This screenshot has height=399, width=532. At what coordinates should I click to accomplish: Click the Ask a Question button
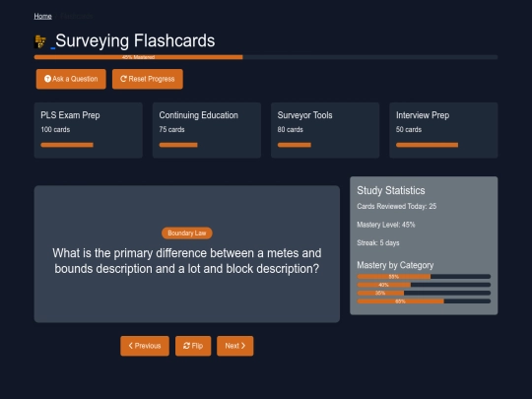tap(71, 79)
